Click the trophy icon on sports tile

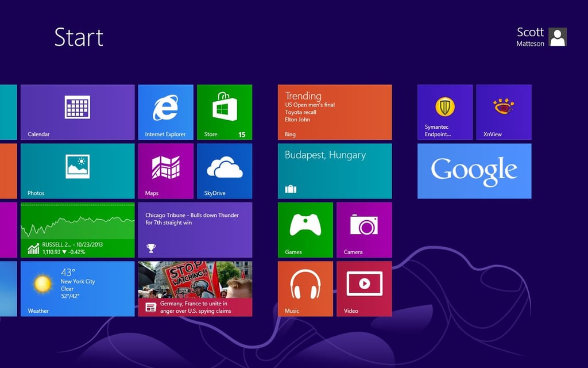[151, 248]
